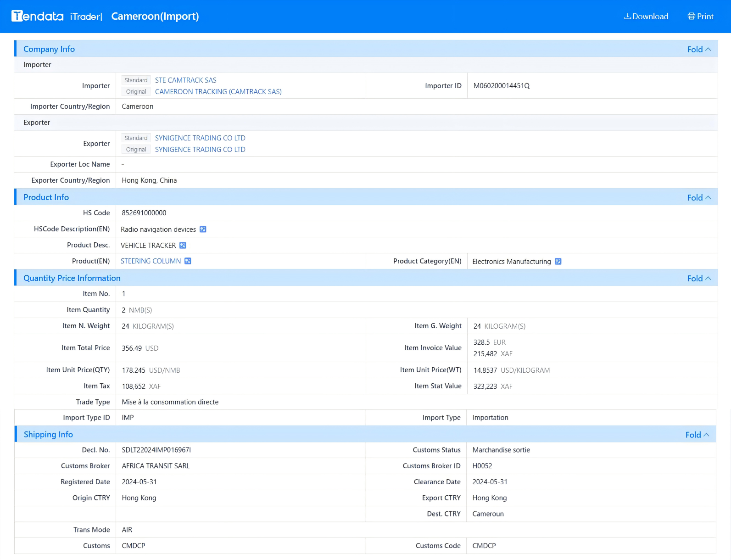This screenshot has height=560, width=731.
Task: Select Item Quantity 2 NMB(S)
Action: coord(137,310)
